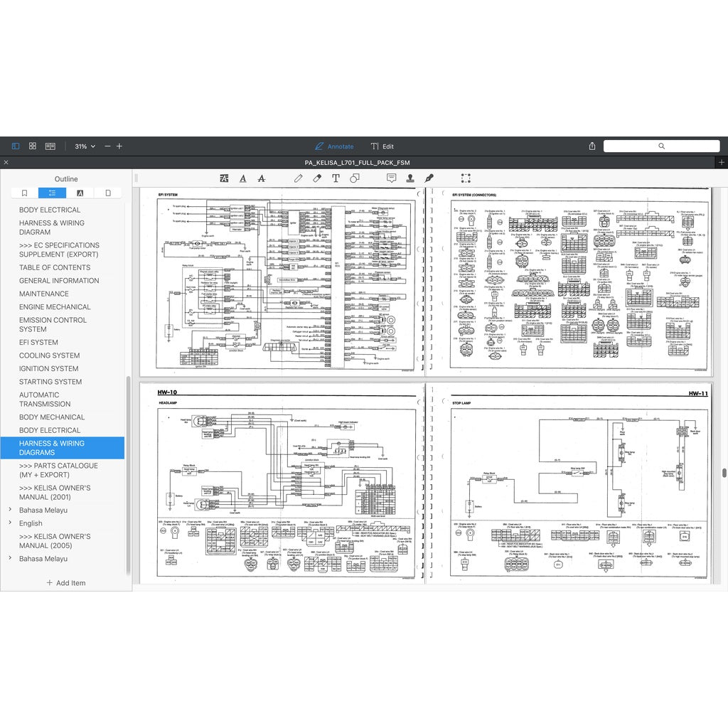Open the 31% zoom level dropdown
Viewport: 728px width, 728px height.
[85, 146]
